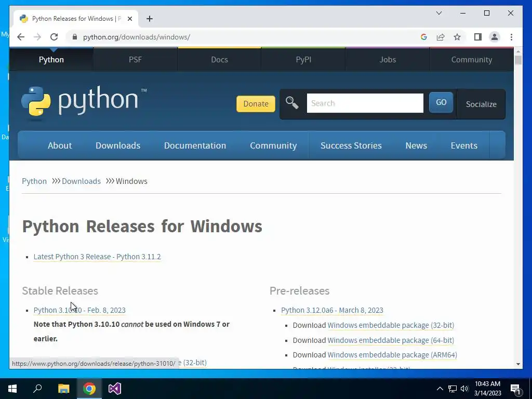Open the Python 3.10.10 - Feb. 8, 2023 link
Image resolution: width=532 pixels, height=399 pixels.
click(79, 310)
